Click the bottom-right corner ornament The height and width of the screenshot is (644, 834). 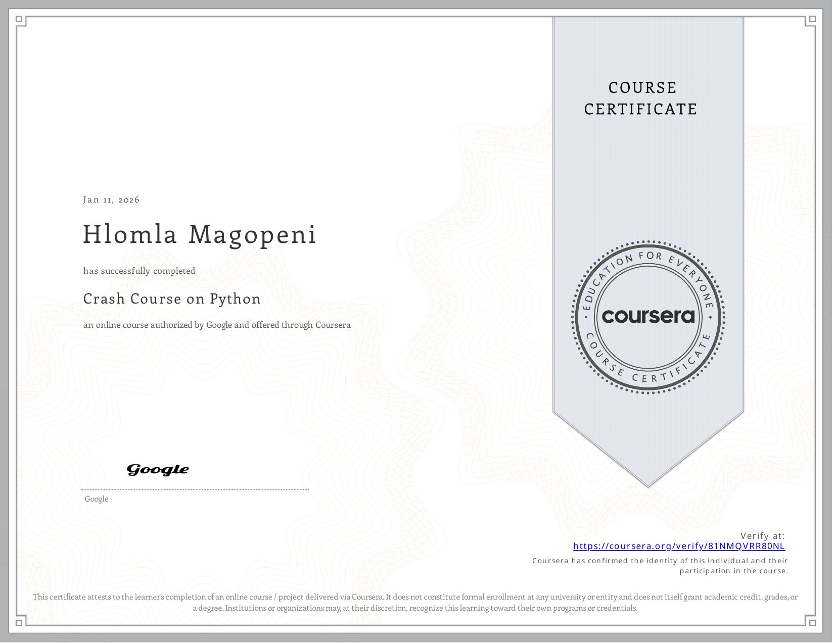pos(812,622)
